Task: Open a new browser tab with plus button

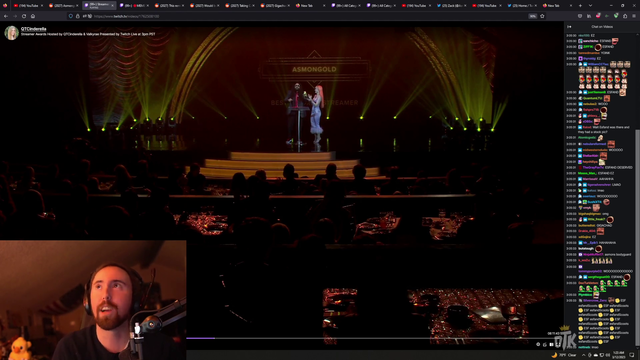Action: click(580, 6)
